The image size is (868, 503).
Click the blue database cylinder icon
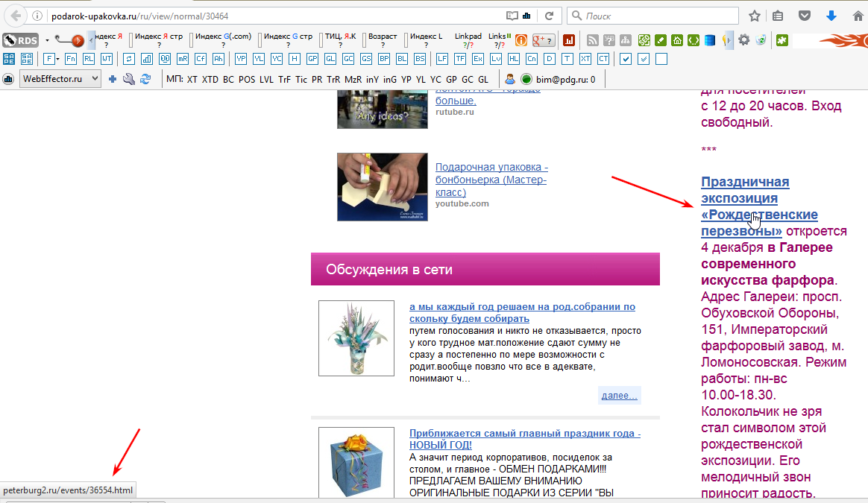click(710, 40)
